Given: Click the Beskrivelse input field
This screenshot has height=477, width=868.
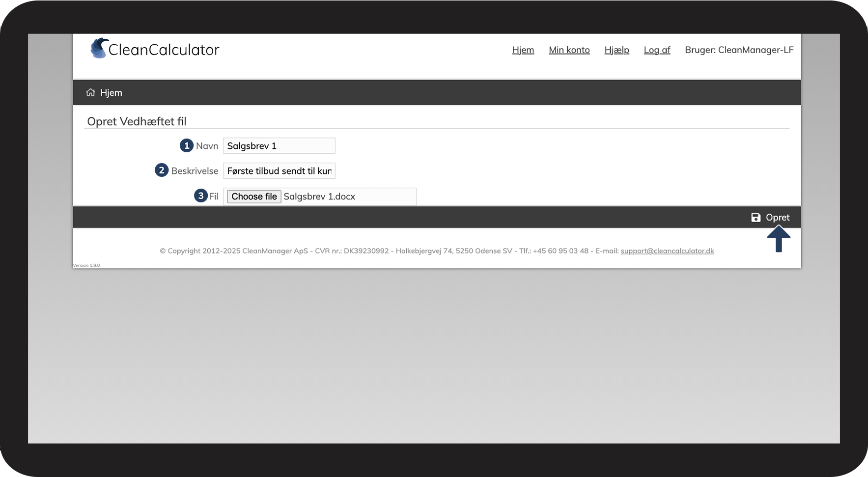Looking at the screenshot, I should pos(279,171).
